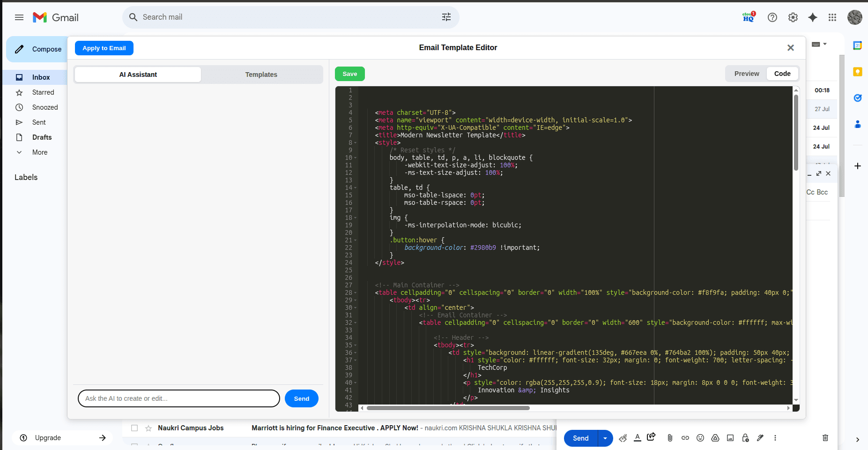Click code editor vertical scrollbar thumb
The height and width of the screenshot is (450, 868).
pos(796,133)
